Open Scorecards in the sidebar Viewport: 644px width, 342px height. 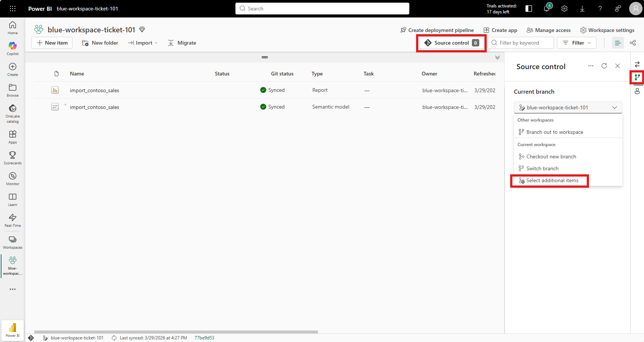pyautogui.click(x=13, y=158)
